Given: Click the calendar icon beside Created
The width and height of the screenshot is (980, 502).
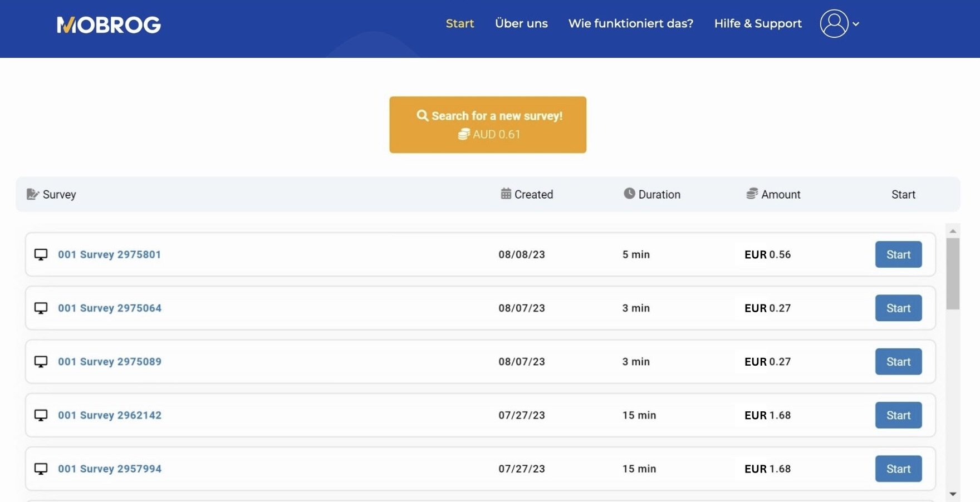Looking at the screenshot, I should 506,194.
